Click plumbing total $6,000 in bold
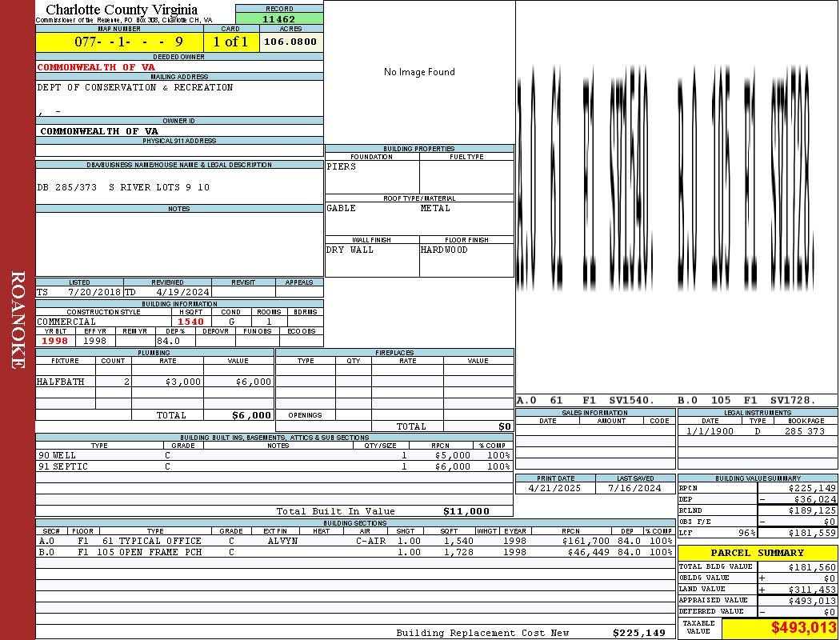 click(251, 415)
